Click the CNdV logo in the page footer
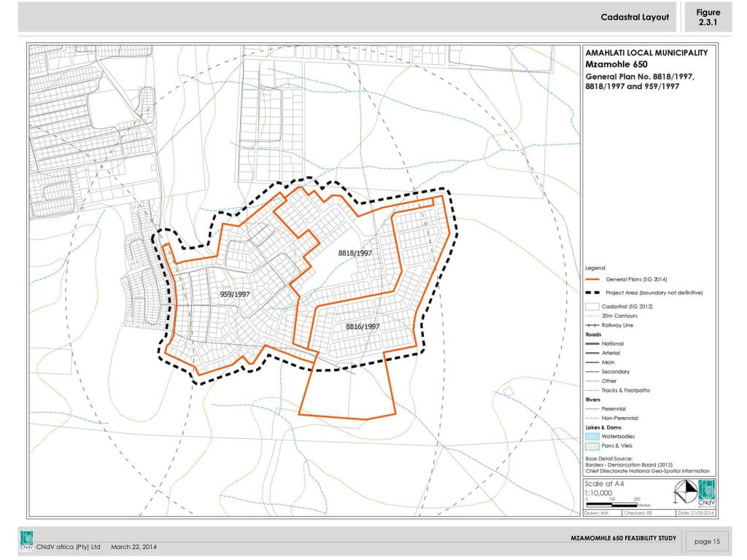 [x=27, y=542]
